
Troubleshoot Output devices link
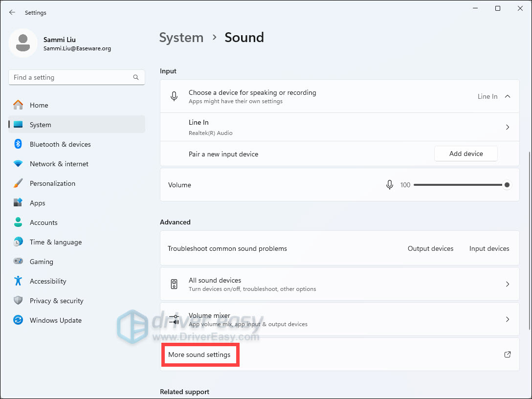[430, 248]
